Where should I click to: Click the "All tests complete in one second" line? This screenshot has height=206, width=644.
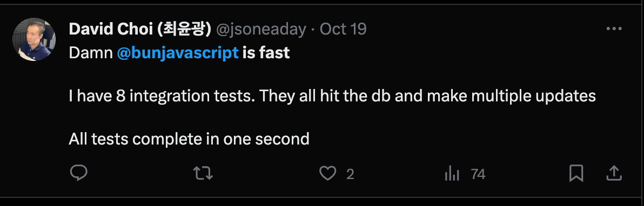(189, 139)
